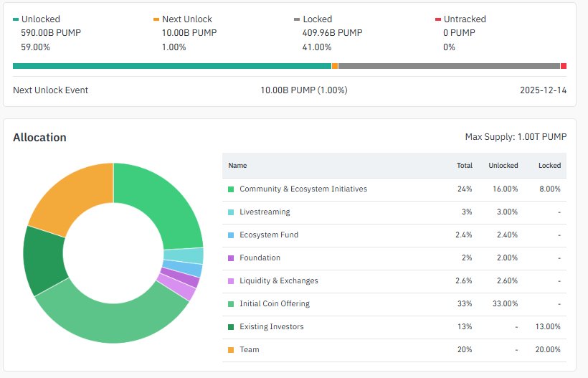This screenshot has height=378, width=588.
Task: Click the gray locked portion of progress bar
Action: click(x=448, y=66)
